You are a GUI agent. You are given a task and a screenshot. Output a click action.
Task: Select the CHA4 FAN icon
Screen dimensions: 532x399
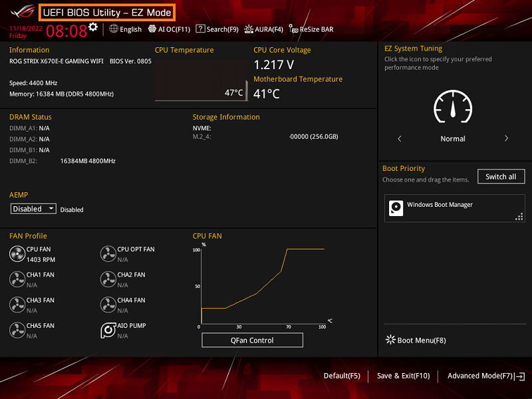(x=108, y=305)
